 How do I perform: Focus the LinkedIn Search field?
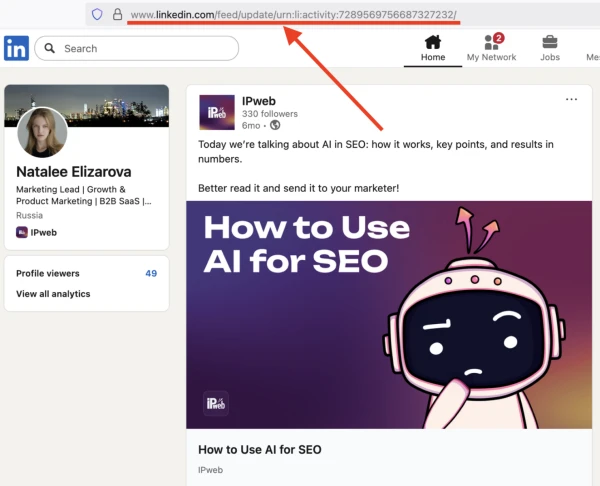click(140, 48)
